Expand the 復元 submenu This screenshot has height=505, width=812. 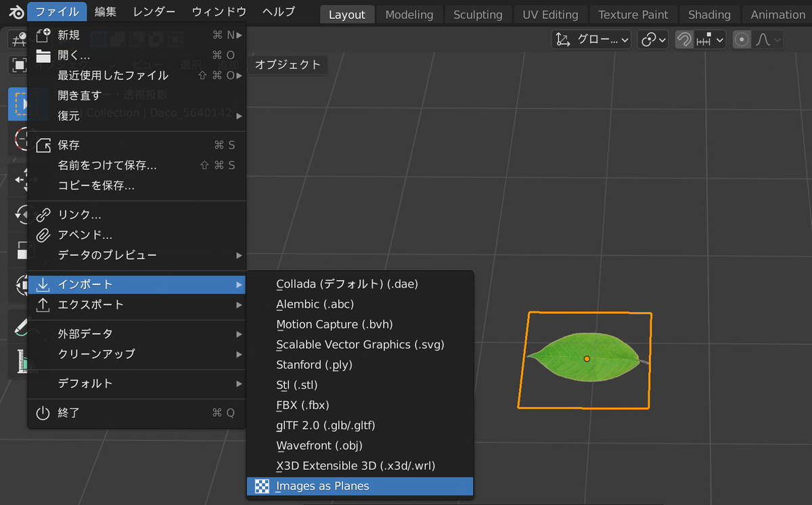[137, 116]
